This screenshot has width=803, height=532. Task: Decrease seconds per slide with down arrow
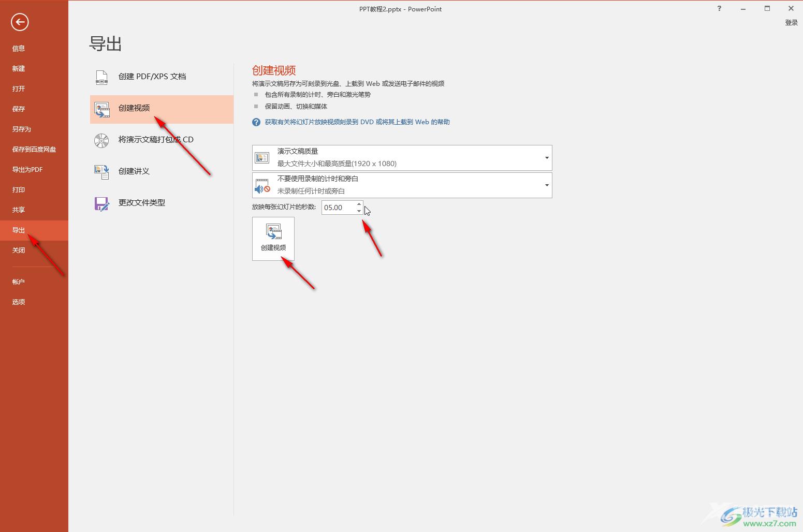[x=359, y=211]
